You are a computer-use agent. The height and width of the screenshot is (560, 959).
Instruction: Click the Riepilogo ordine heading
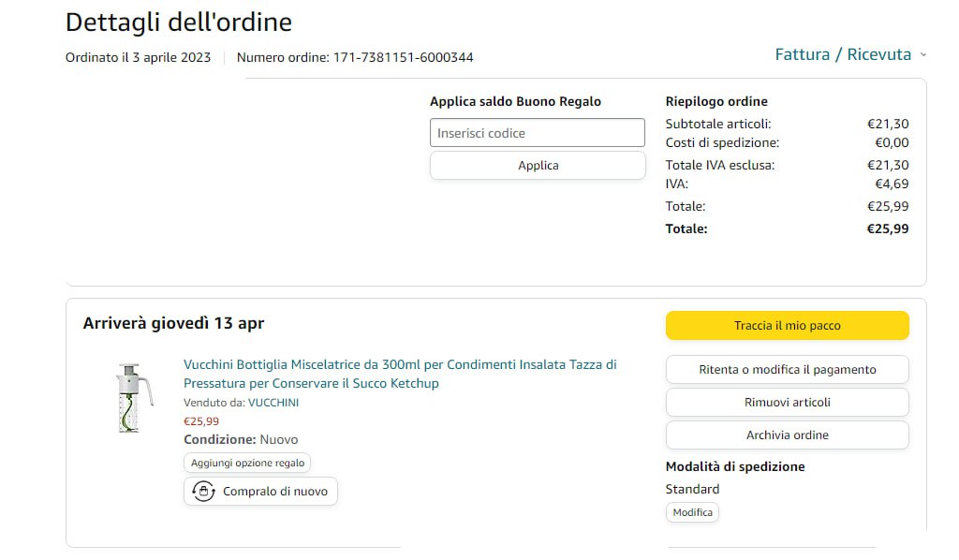point(716,101)
